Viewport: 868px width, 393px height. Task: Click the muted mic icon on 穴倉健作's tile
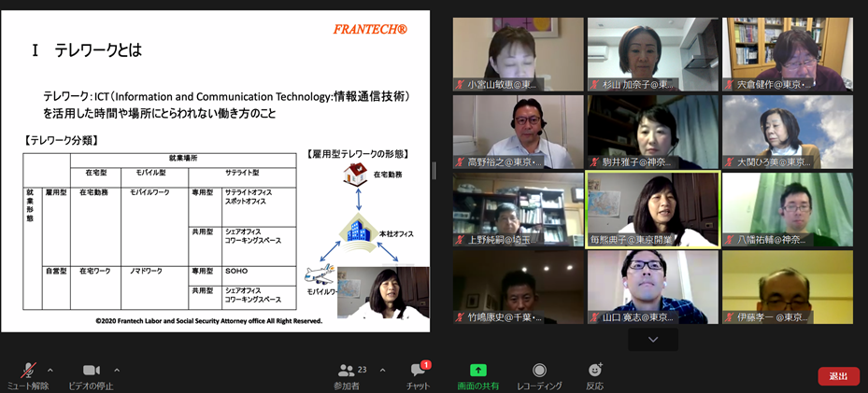pos(730,85)
